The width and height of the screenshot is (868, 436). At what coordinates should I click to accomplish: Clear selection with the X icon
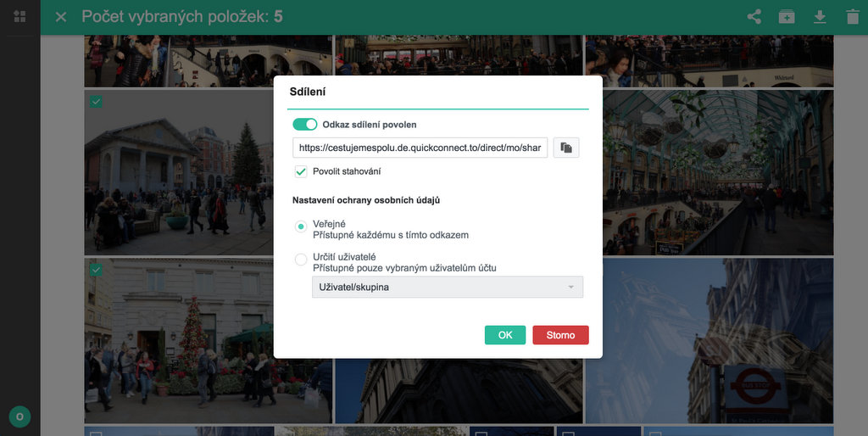coord(61,17)
